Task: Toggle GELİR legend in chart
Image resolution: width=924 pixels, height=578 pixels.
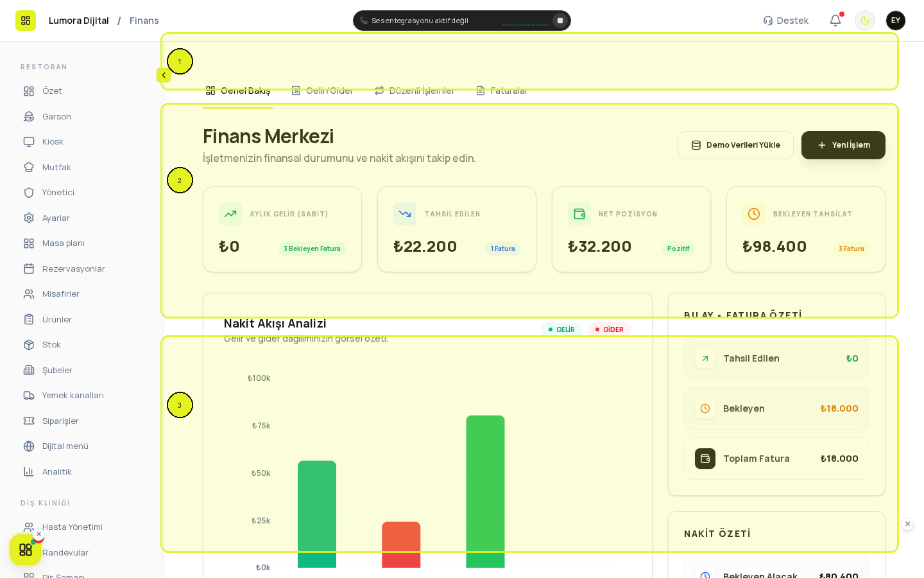Action: click(x=561, y=329)
